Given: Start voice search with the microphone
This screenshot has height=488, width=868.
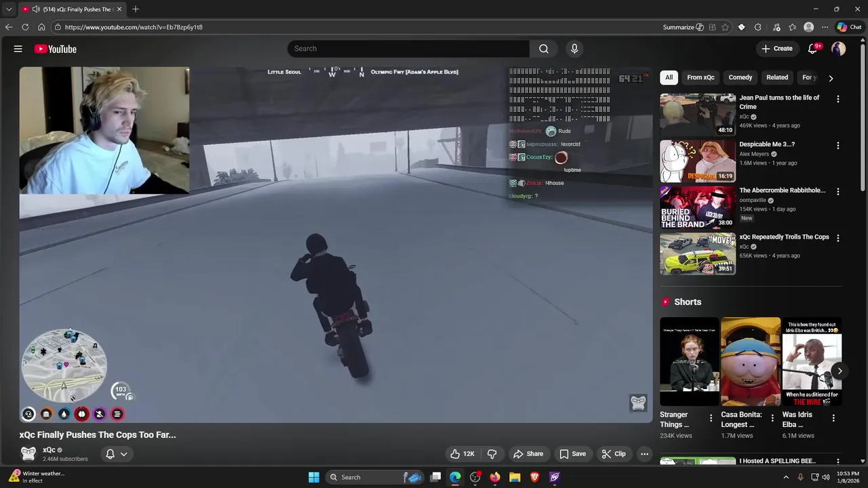Looking at the screenshot, I should 574,49.
